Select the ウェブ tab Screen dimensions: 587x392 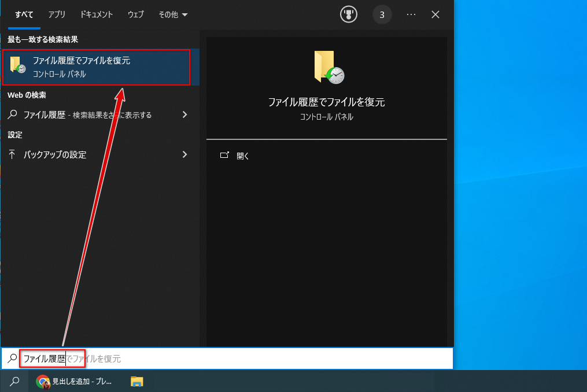click(x=135, y=14)
